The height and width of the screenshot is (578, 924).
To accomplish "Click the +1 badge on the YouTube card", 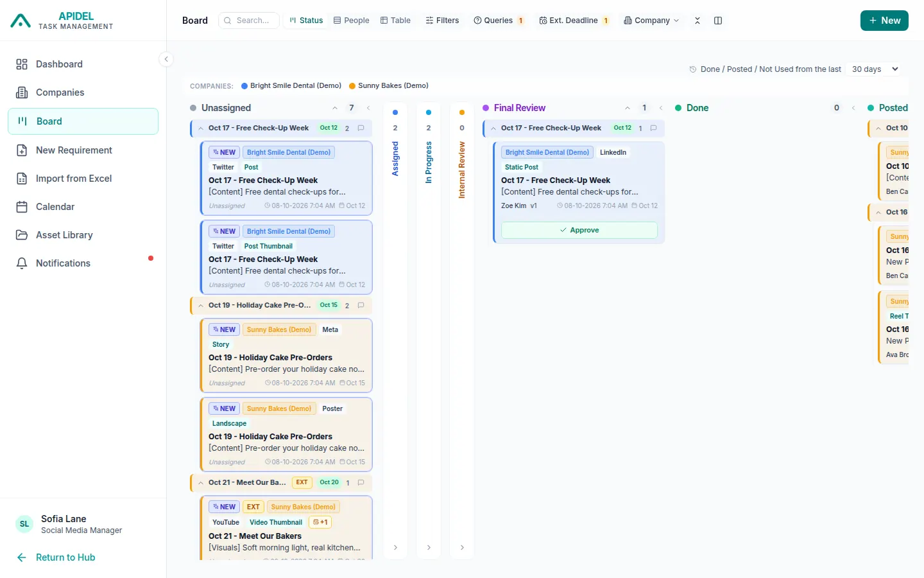I will pos(321,522).
